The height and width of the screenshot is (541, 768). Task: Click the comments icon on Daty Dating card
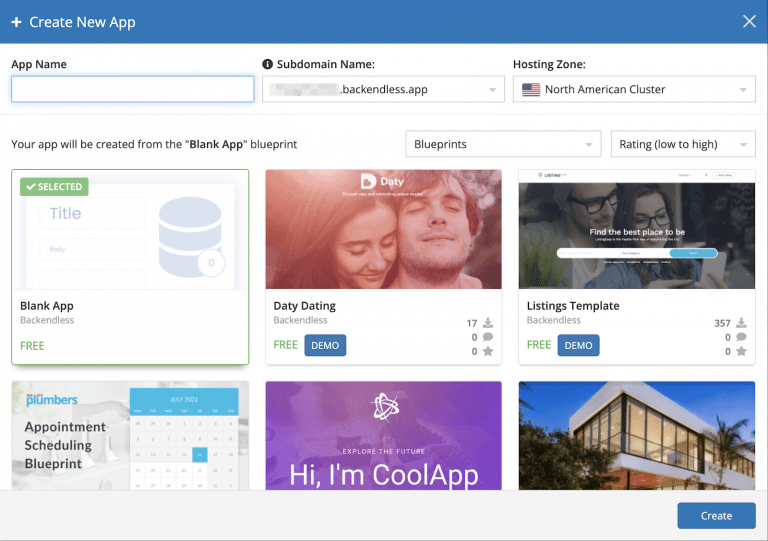pos(487,337)
